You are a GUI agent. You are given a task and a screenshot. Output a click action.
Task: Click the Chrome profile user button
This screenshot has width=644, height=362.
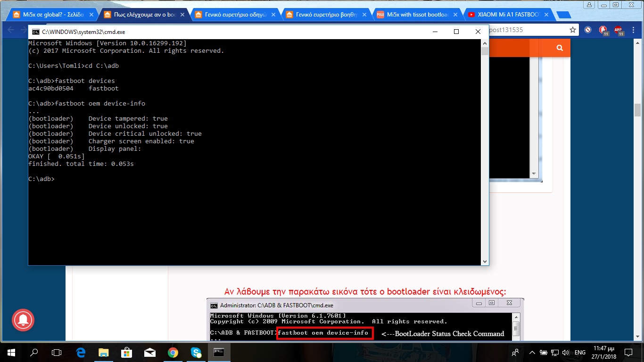click(589, 5)
